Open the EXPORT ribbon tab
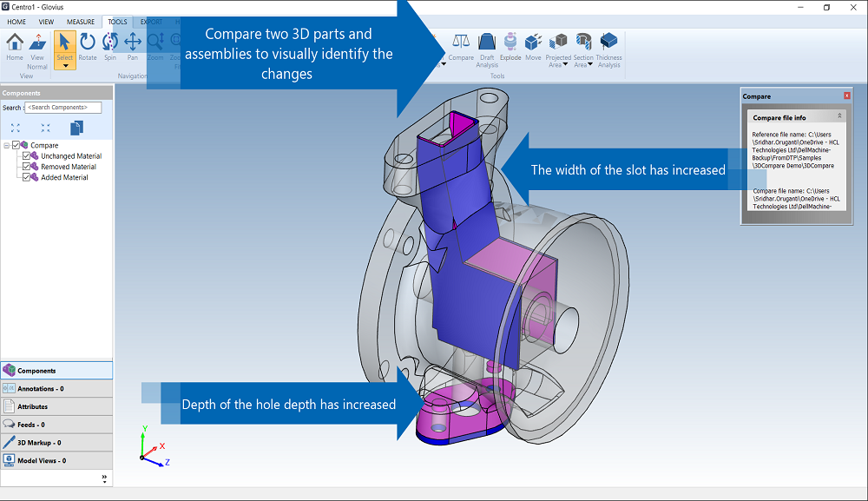This screenshot has height=501, width=868. click(x=151, y=23)
